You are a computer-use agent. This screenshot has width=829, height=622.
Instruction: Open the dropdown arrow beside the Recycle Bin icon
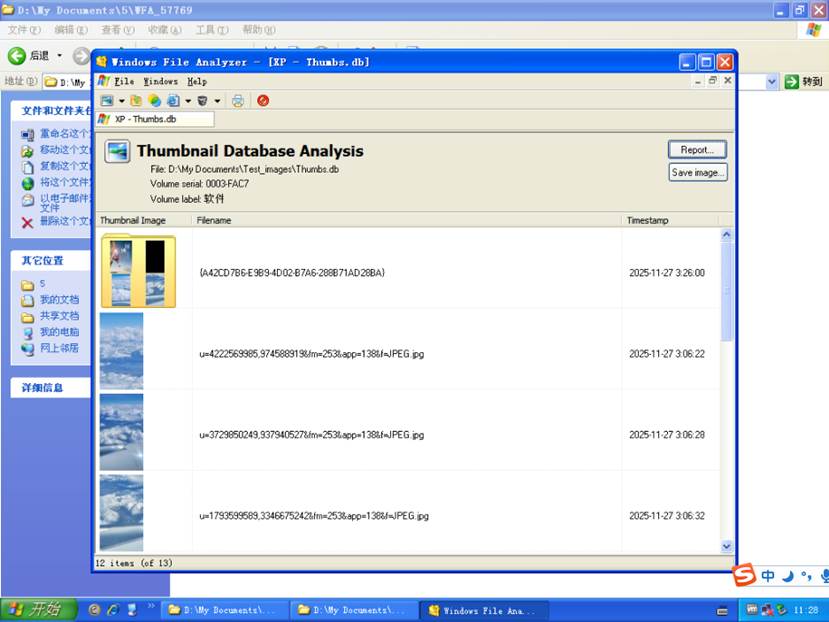tap(217, 100)
